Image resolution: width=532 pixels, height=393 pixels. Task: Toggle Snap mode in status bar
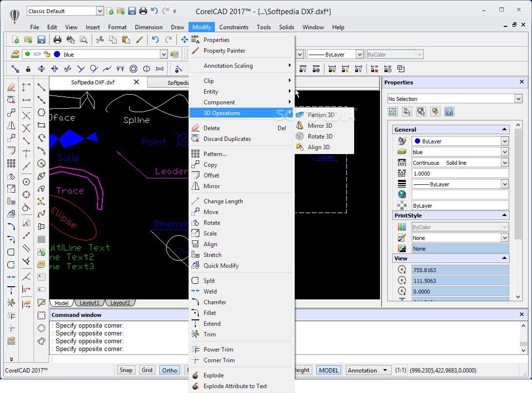pyautogui.click(x=126, y=370)
